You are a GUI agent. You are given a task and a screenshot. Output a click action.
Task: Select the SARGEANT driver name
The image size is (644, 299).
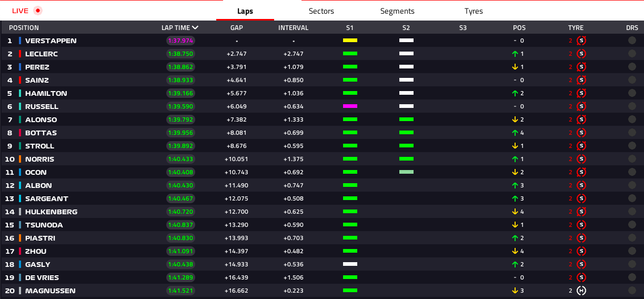[47, 198]
